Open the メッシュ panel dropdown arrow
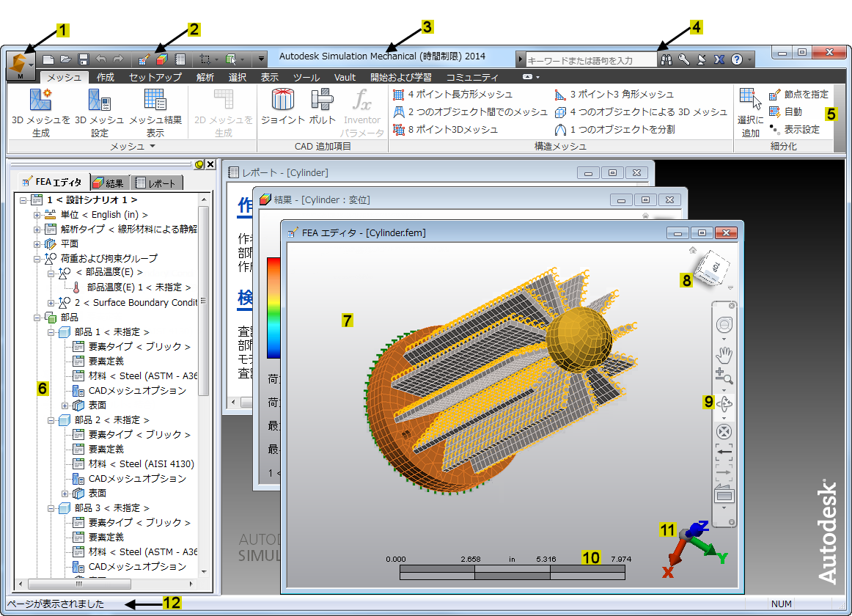Viewport: 852px width, 616px height. 153,146
